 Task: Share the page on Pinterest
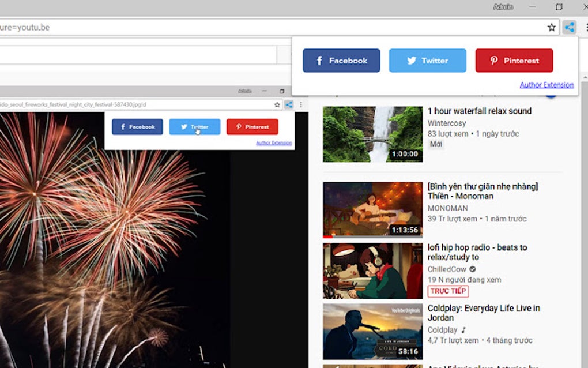514,60
